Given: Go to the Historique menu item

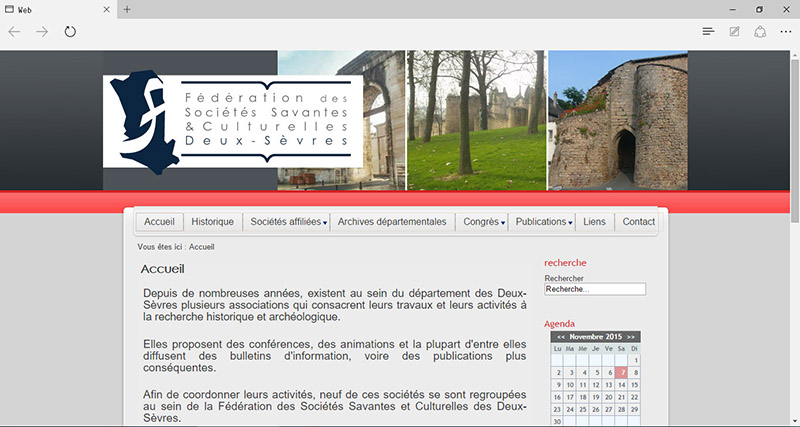Looking at the screenshot, I should tap(212, 222).
